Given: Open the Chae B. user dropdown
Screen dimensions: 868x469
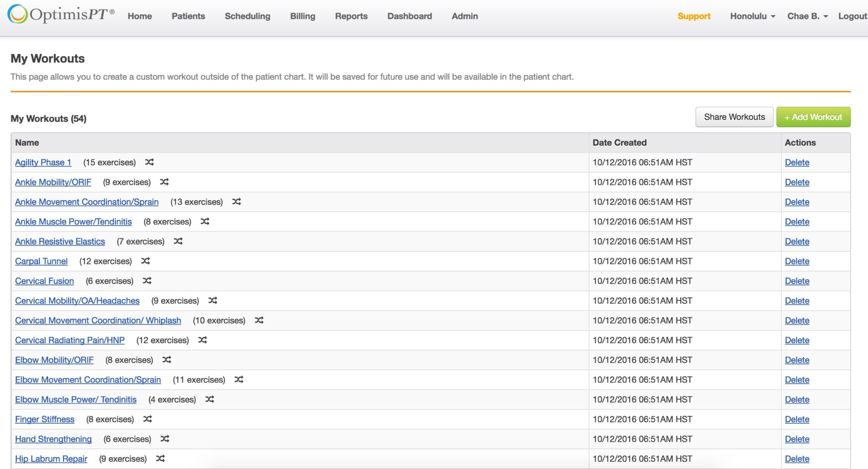Looking at the screenshot, I should (807, 16).
